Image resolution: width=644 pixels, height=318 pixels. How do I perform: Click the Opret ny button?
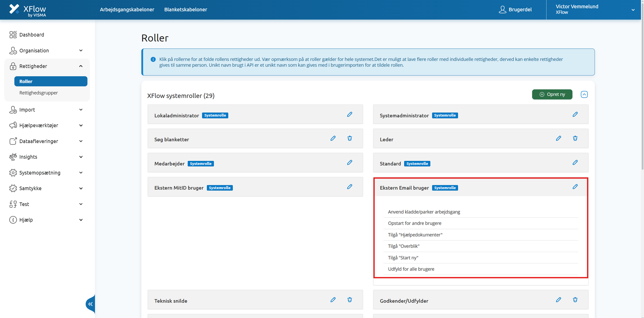(552, 94)
